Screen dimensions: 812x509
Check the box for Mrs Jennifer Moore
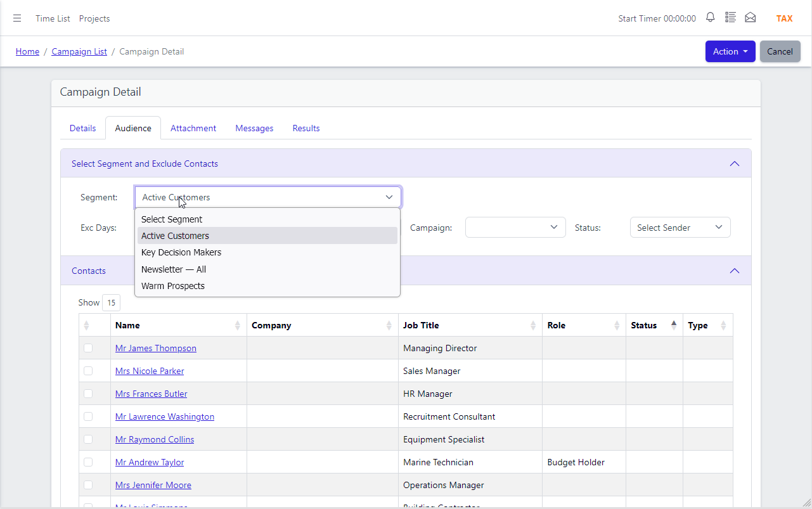point(88,485)
